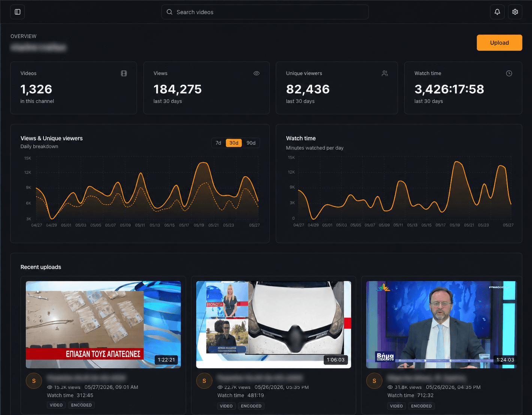Click the 1:22:21 duration badge

point(166,360)
